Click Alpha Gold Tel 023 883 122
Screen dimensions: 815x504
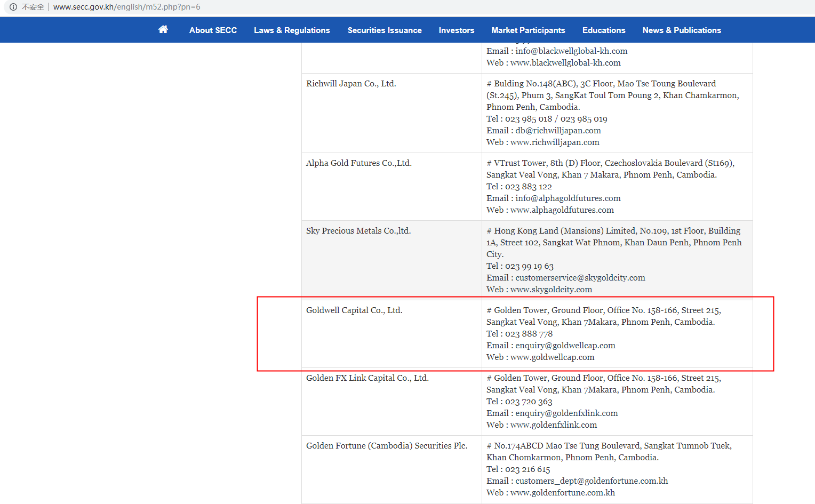[x=519, y=187]
